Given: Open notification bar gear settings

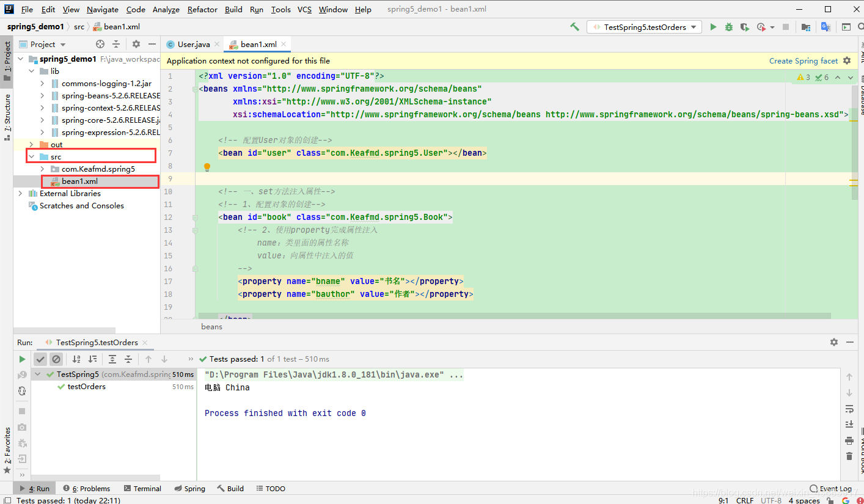Looking at the screenshot, I should coord(847,60).
